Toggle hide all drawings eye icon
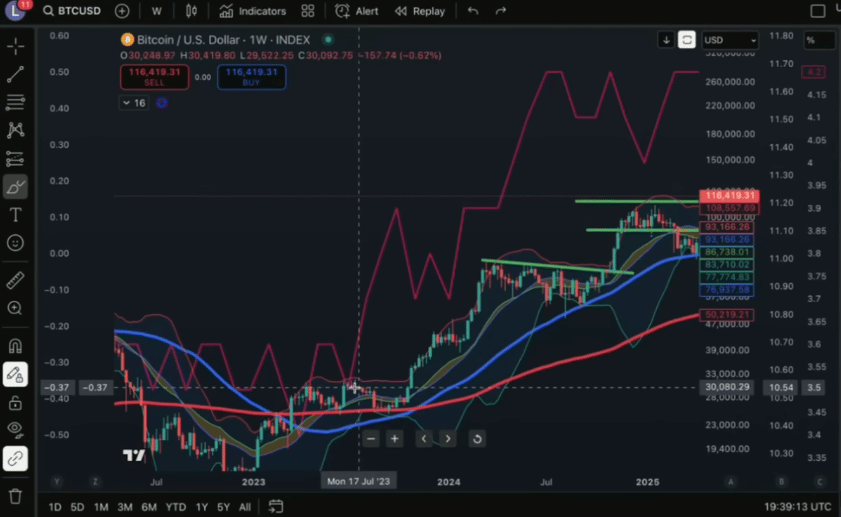Viewport: 841px width, 517px height. tap(16, 429)
